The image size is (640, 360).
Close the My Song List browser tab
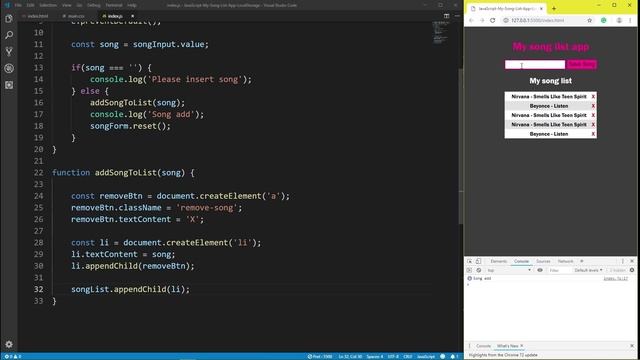click(541, 8)
